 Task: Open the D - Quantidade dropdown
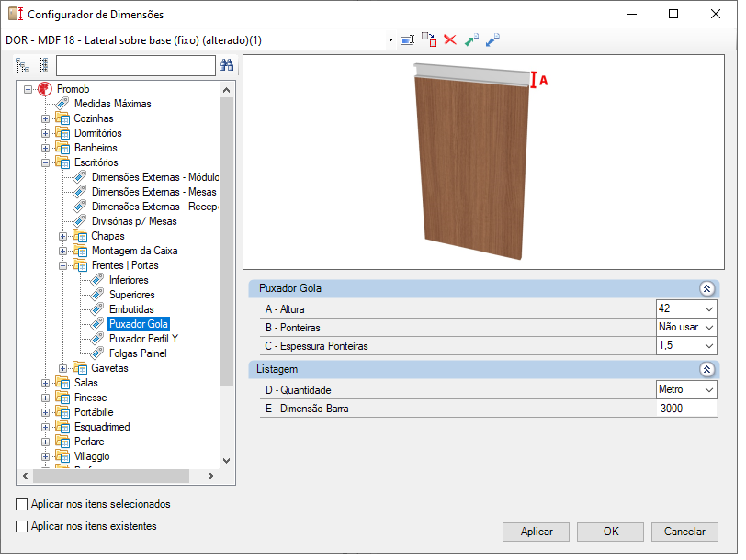coord(709,390)
